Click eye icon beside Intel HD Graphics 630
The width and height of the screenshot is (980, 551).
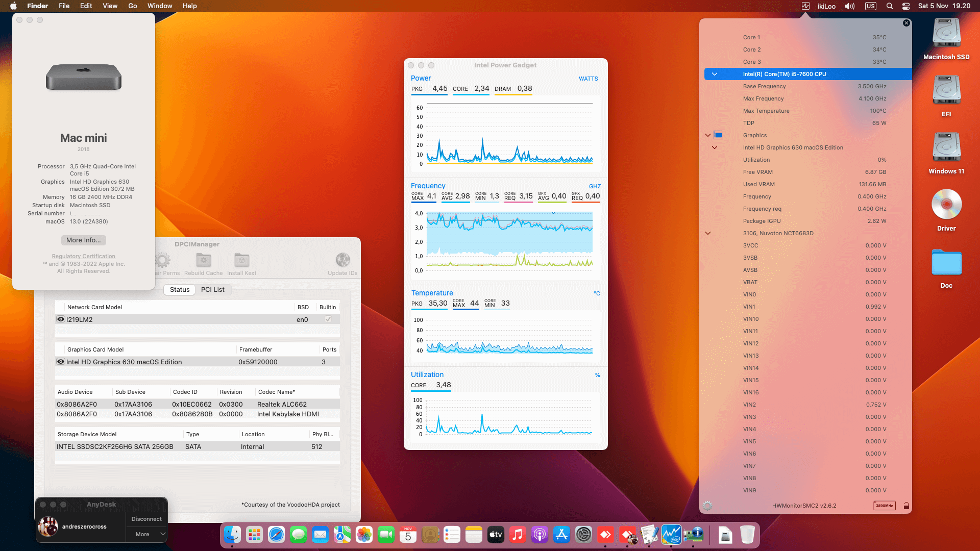coord(61,362)
